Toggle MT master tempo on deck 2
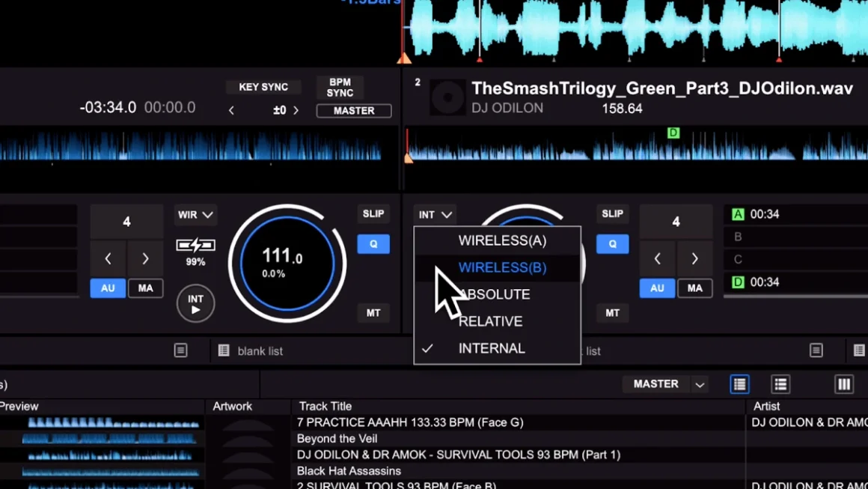868x489 pixels. pos(612,313)
